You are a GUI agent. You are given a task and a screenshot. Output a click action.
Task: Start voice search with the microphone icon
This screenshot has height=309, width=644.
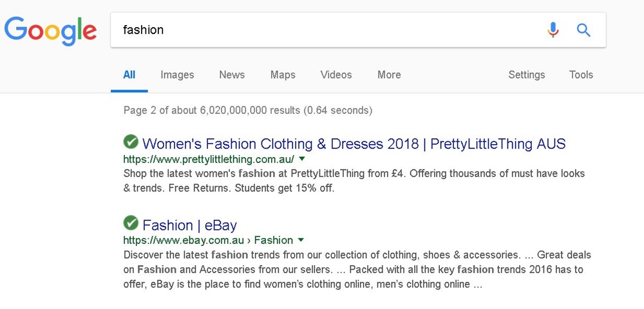pyautogui.click(x=553, y=30)
